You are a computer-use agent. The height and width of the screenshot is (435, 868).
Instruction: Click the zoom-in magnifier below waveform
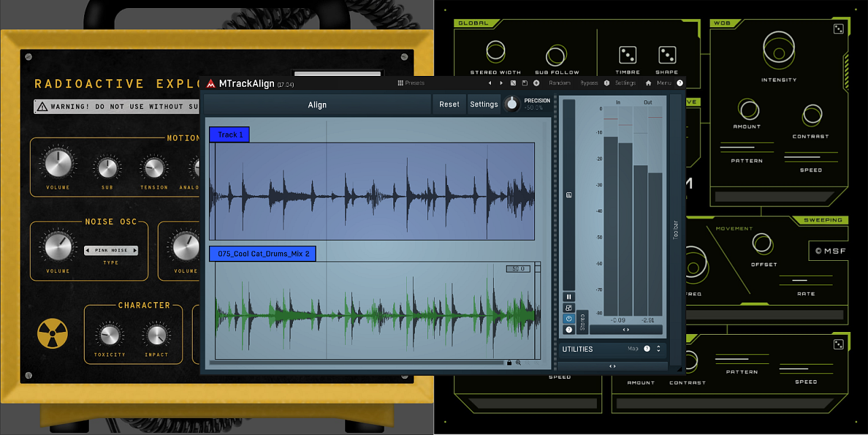coord(519,363)
